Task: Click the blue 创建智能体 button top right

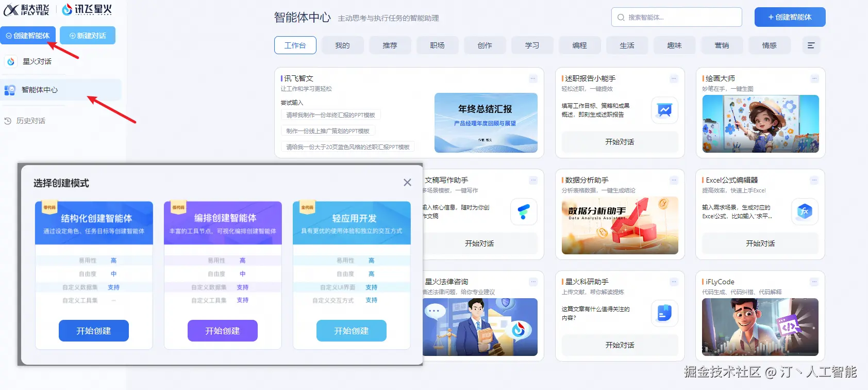Action: (x=790, y=17)
